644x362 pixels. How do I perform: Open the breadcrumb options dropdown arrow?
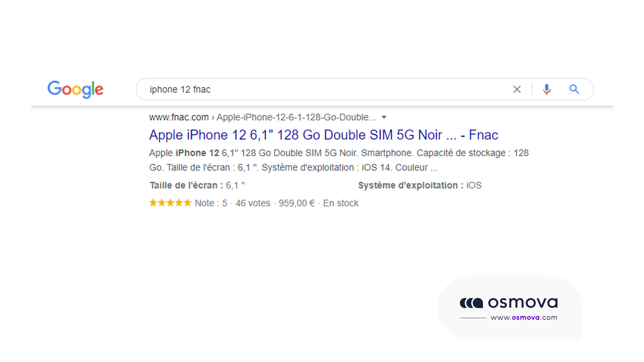383,117
